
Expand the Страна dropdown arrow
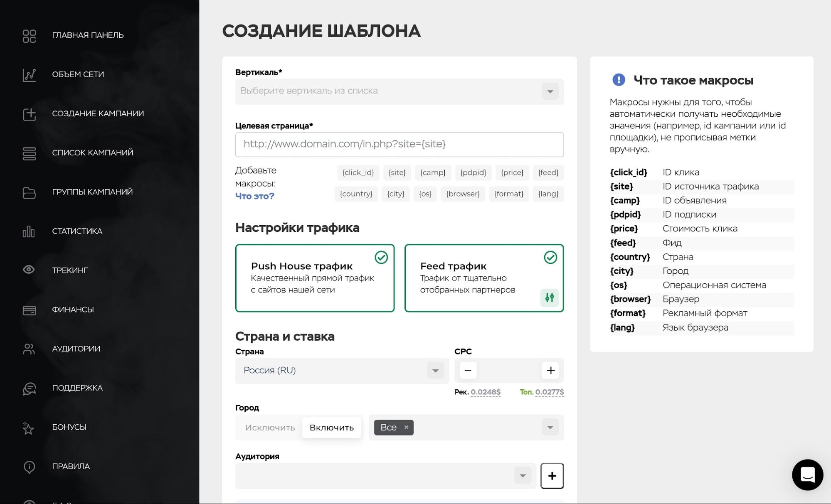[435, 371]
